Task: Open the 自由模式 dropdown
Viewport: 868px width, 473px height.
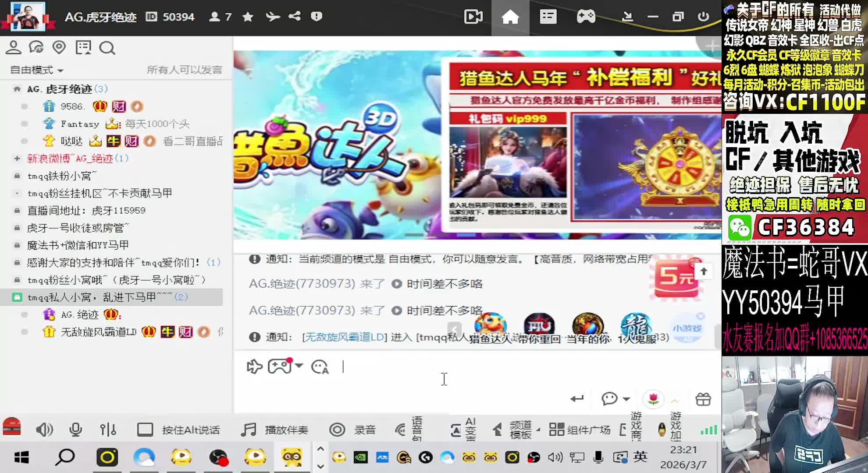Action: click(x=37, y=70)
